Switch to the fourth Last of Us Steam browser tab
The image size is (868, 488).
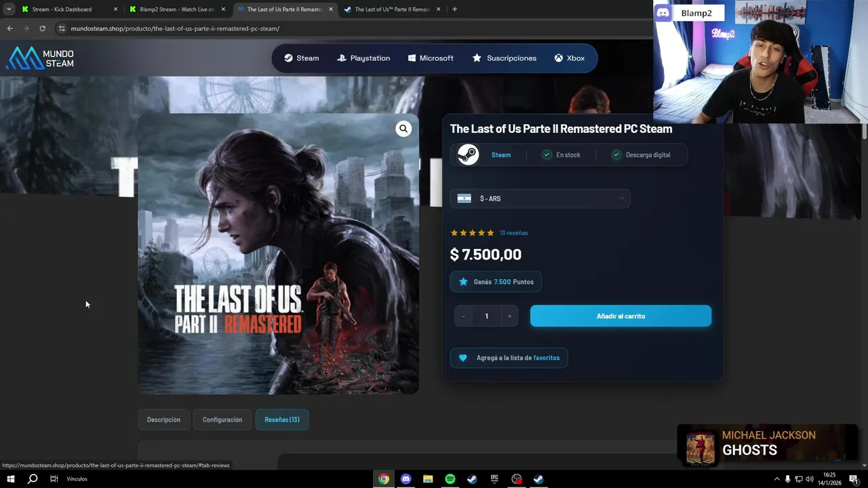point(393,9)
